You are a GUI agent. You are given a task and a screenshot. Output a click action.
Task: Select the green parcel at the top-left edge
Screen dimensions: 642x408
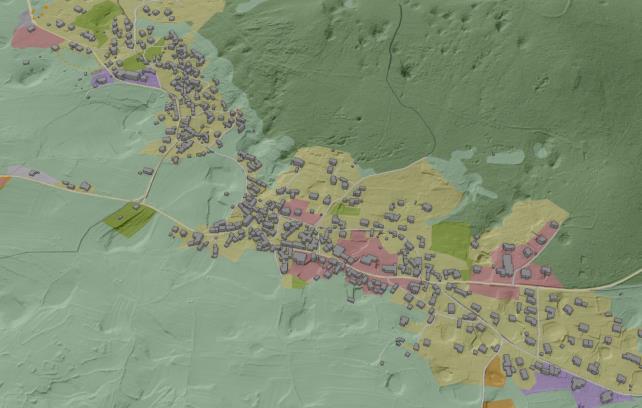point(97,15)
